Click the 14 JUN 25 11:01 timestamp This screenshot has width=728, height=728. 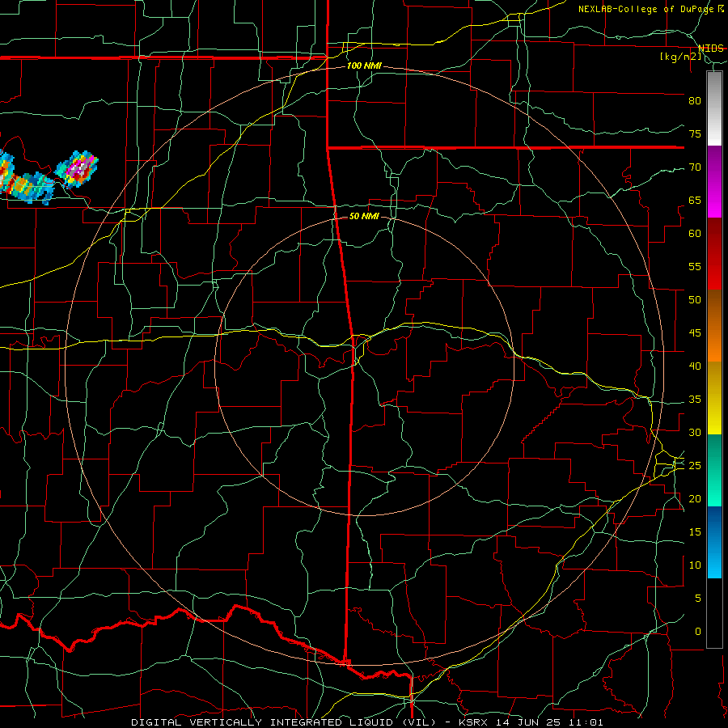(550, 722)
